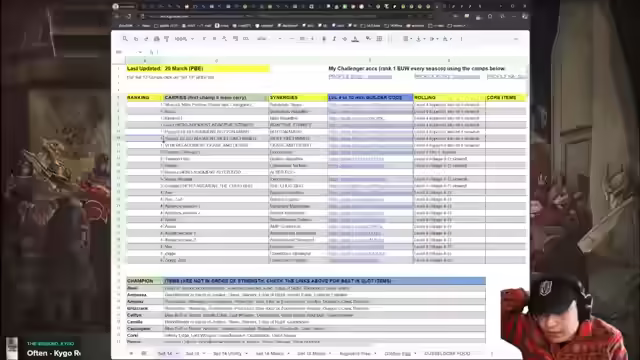Collapse the menus with the toolbar-end arrow
The image size is (640, 360).
click(516, 39)
